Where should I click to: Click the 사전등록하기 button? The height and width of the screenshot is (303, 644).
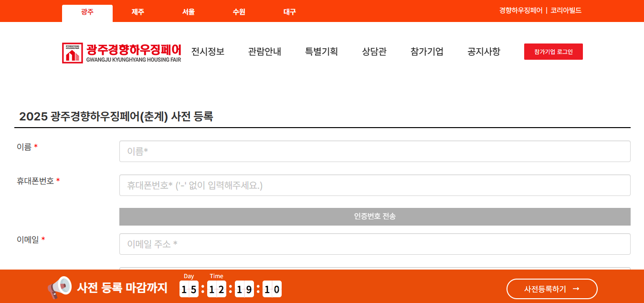(x=552, y=289)
